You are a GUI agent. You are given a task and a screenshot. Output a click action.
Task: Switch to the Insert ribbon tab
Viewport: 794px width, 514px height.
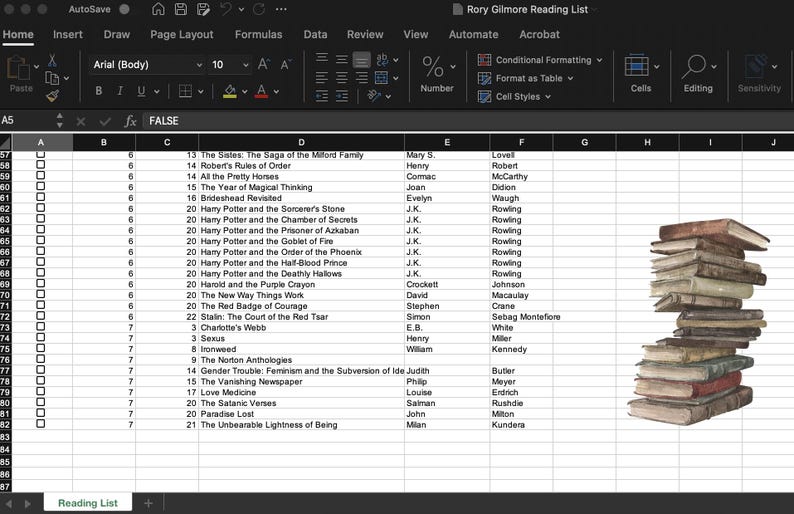click(x=67, y=34)
